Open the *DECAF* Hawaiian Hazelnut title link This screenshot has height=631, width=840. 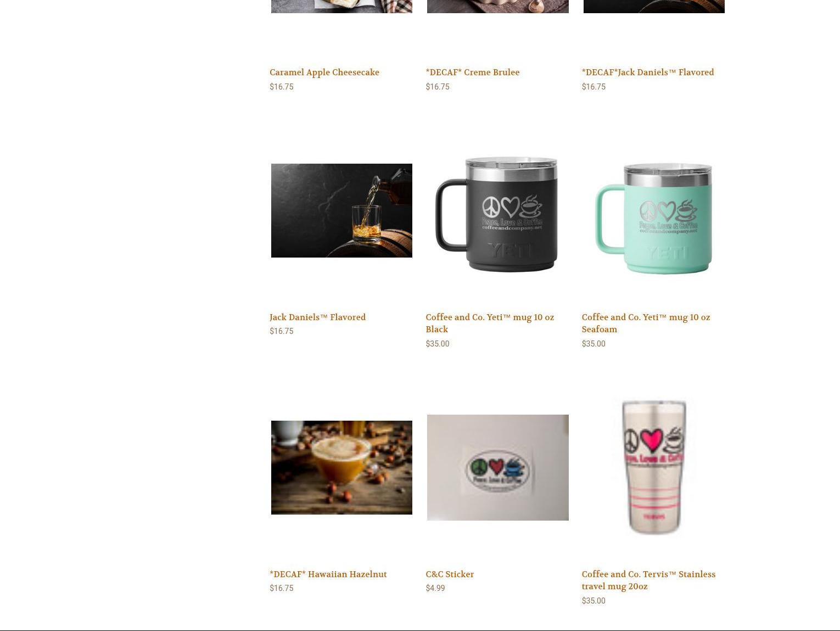(x=328, y=574)
